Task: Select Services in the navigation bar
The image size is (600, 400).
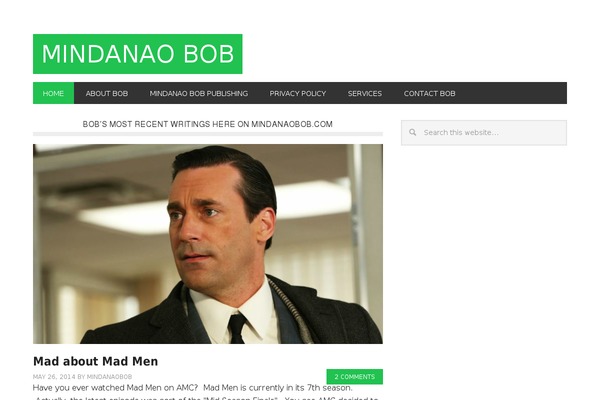Action: click(365, 93)
